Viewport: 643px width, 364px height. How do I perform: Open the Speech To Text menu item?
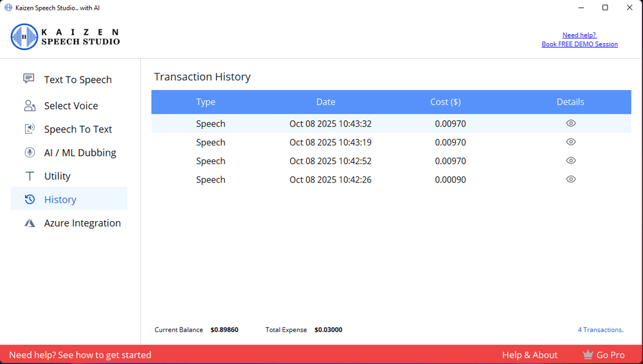(78, 129)
